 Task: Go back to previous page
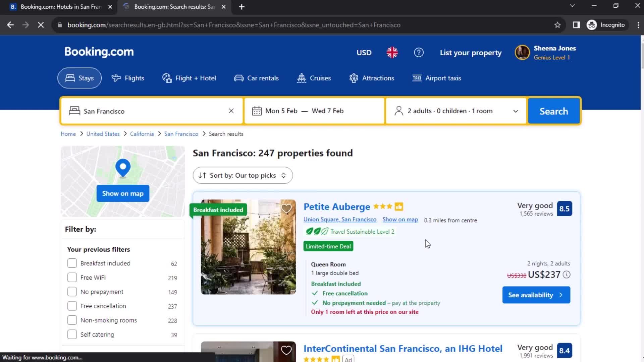click(x=10, y=25)
